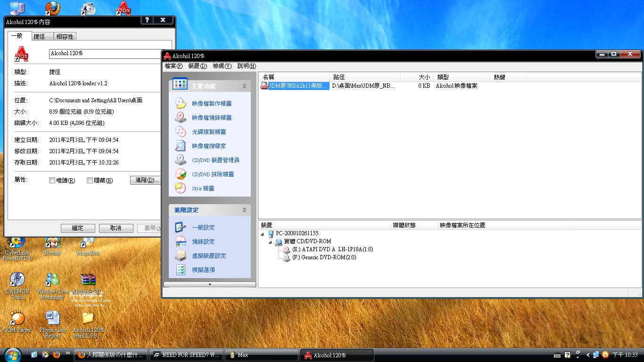The image size is (644, 362).
Task: Collapse the 主要功能 panel
Action: click(x=244, y=86)
